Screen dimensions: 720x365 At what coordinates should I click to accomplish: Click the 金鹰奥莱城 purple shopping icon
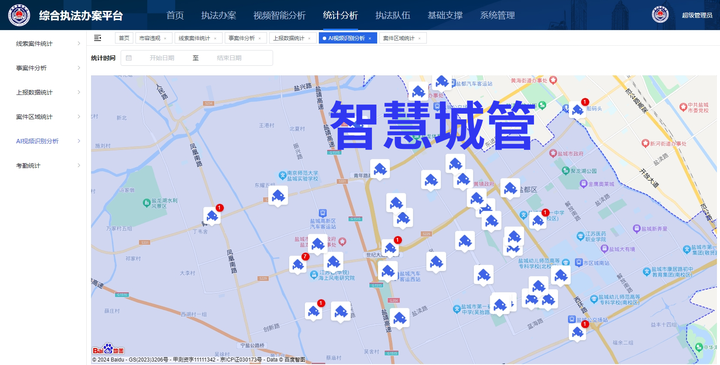(584, 184)
